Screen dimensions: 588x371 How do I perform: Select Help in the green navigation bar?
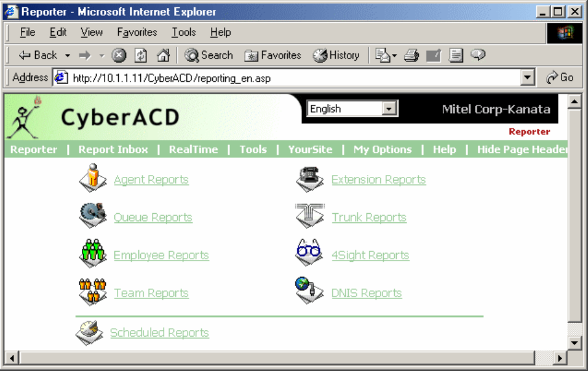[444, 149]
